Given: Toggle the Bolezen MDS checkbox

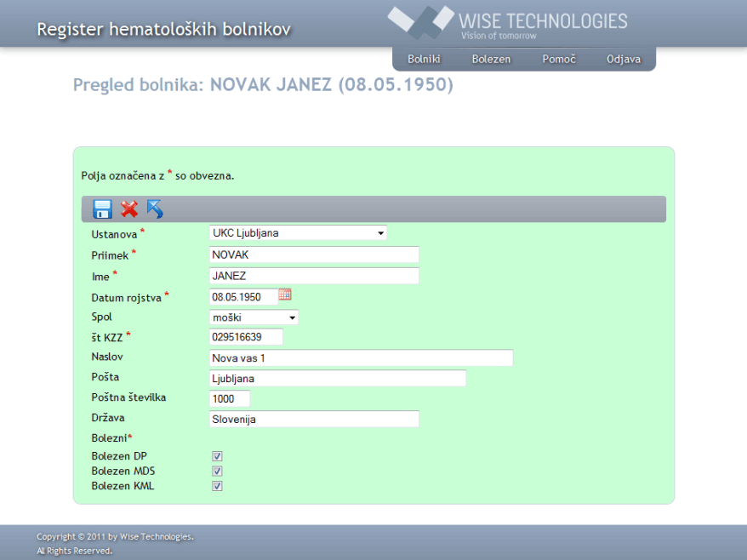Looking at the screenshot, I should point(217,471).
